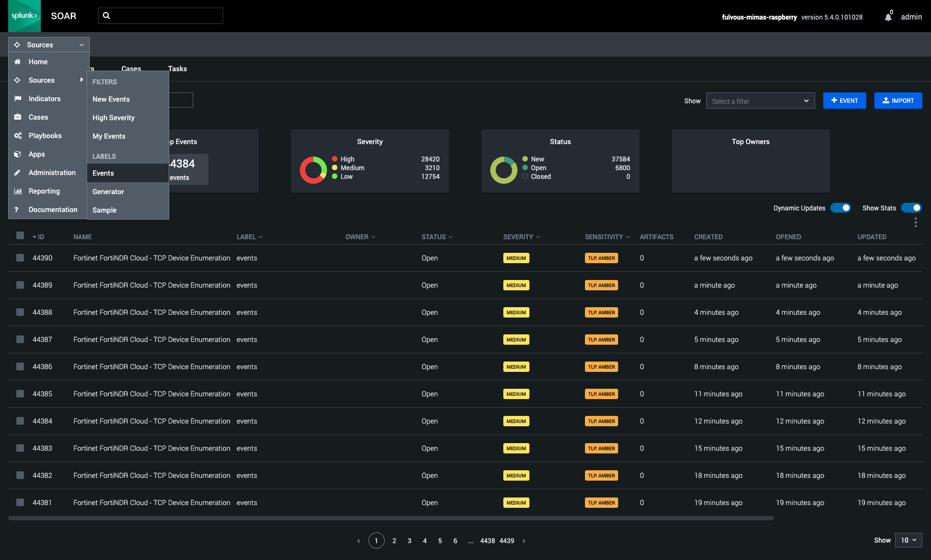The height and width of the screenshot is (560, 931).
Task: Select Indicators in the left sidebar
Action: 44,98
